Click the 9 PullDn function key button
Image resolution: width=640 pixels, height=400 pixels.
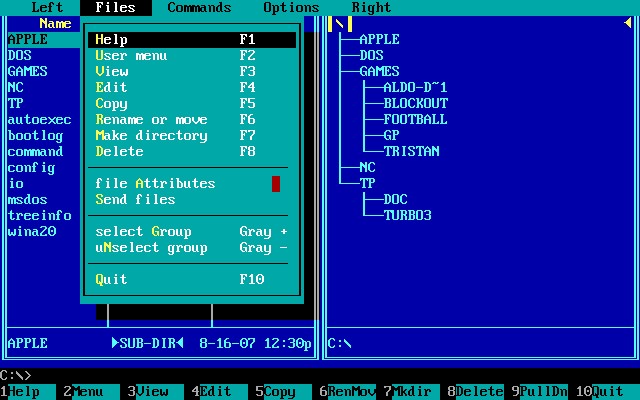tap(540, 392)
